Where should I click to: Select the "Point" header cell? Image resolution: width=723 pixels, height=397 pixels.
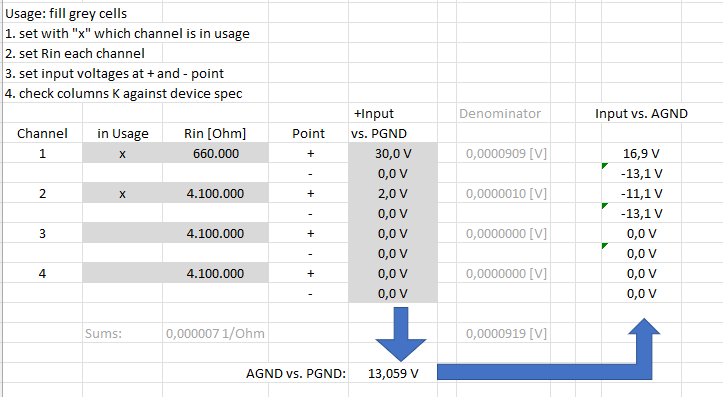[308, 134]
